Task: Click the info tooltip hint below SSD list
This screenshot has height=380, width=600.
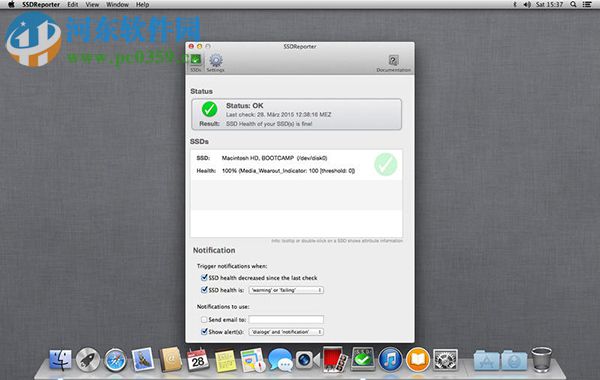Action: 337,241
